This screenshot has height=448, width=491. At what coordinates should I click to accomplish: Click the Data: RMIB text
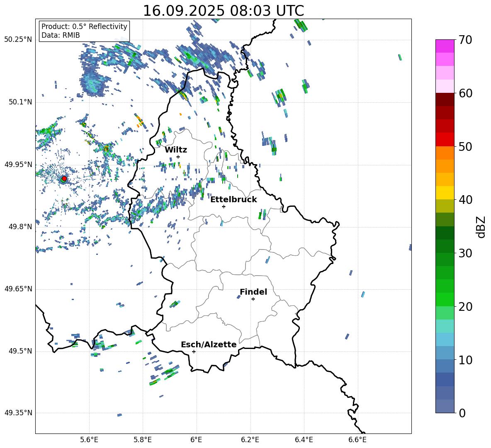click(x=61, y=35)
